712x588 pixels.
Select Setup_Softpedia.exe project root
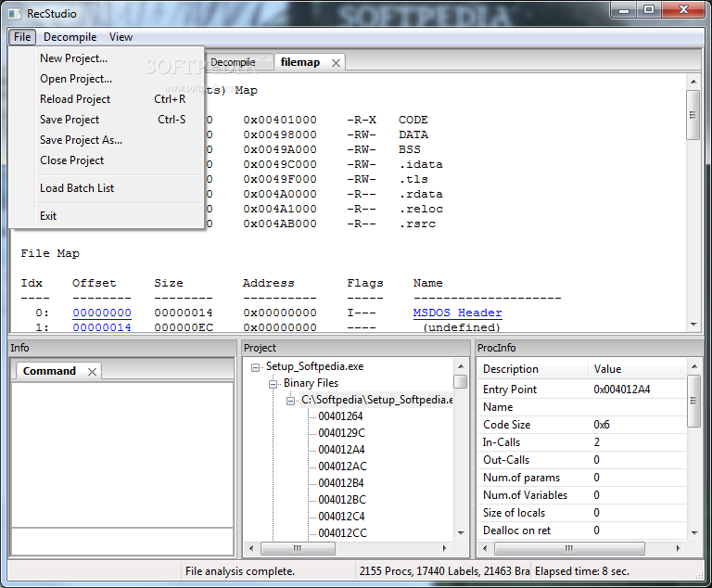coord(314,366)
